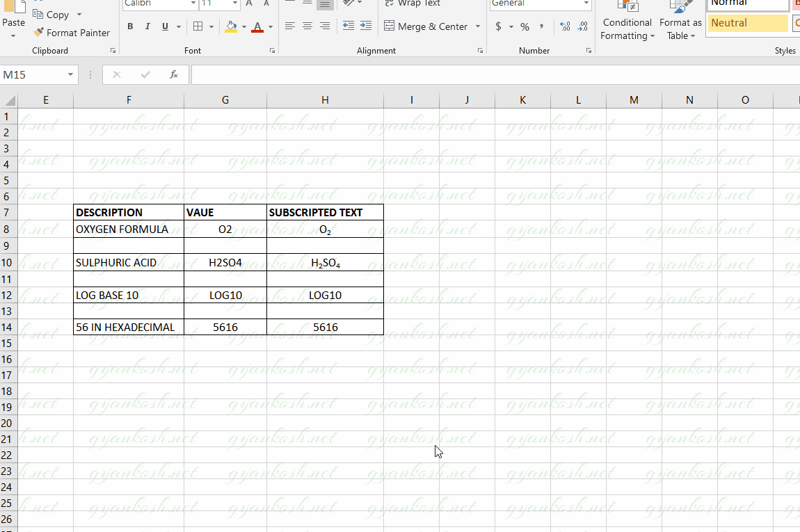
Task: Apply Comma Style formatting
Action: click(x=541, y=26)
